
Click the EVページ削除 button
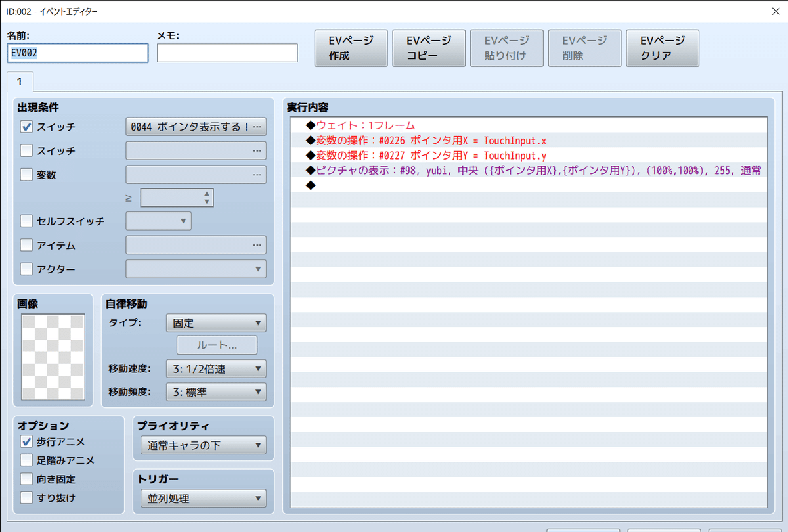[585, 48]
